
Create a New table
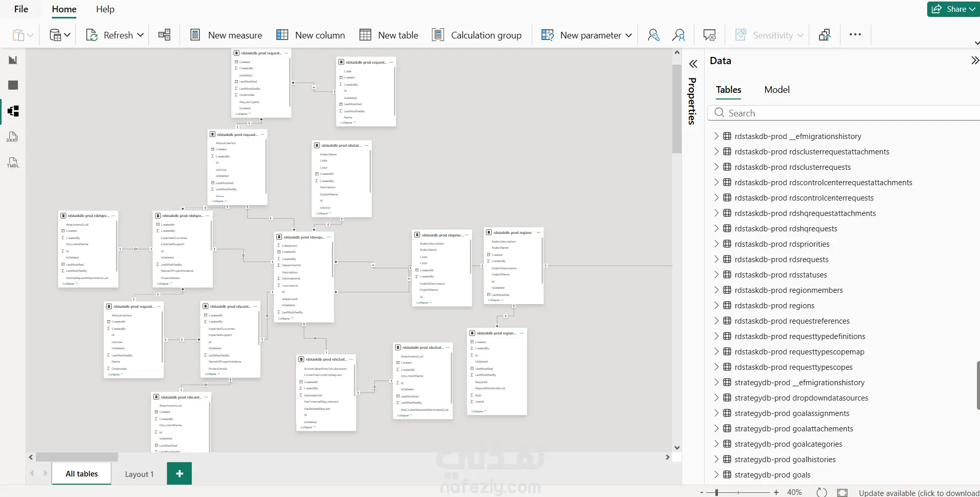(x=389, y=35)
